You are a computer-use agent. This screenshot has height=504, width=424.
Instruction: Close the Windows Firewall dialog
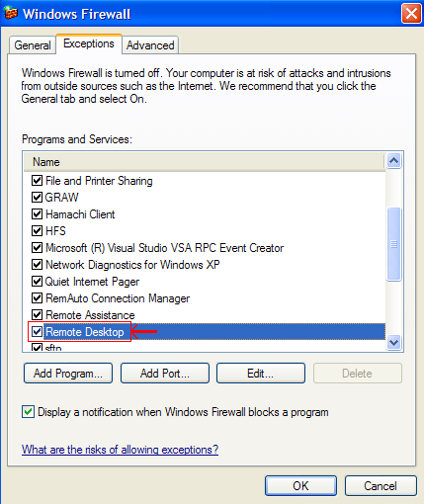click(411, 14)
